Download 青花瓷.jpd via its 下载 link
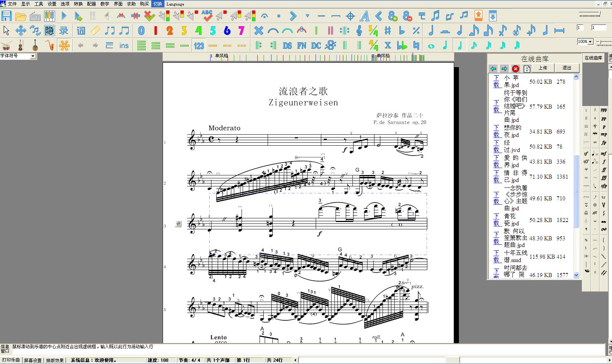 pos(496,219)
